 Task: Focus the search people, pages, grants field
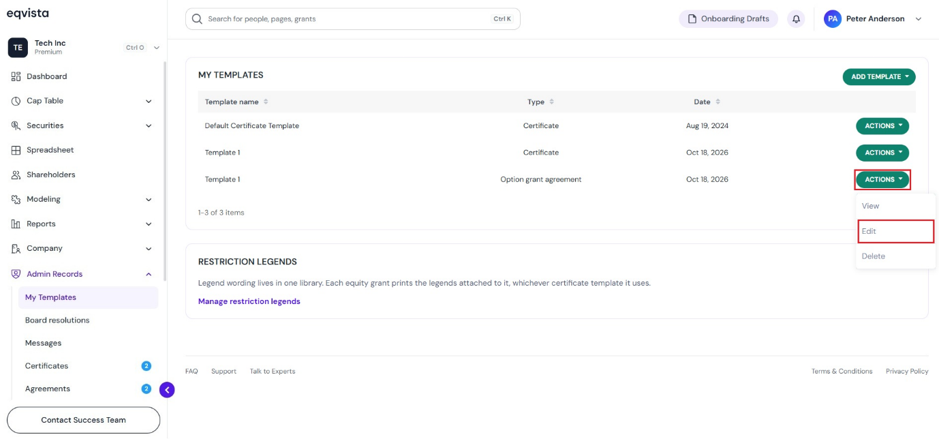353,19
